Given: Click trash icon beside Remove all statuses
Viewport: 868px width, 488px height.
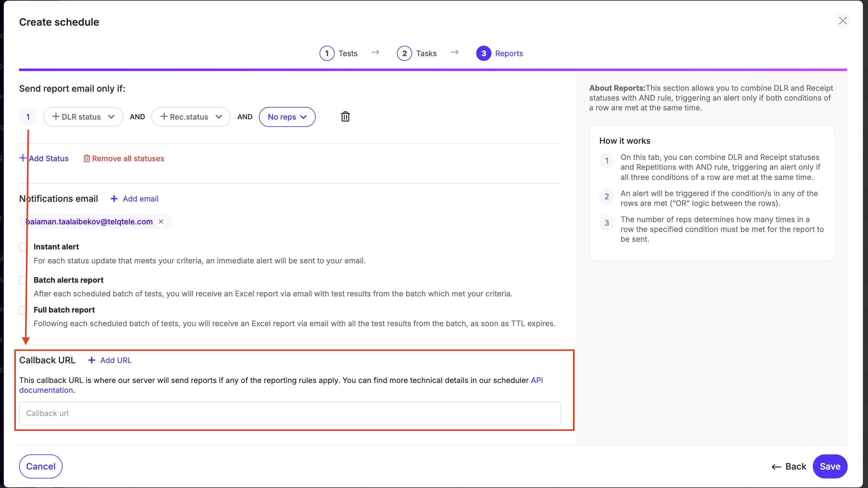Looking at the screenshot, I should (x=87, y=158).
